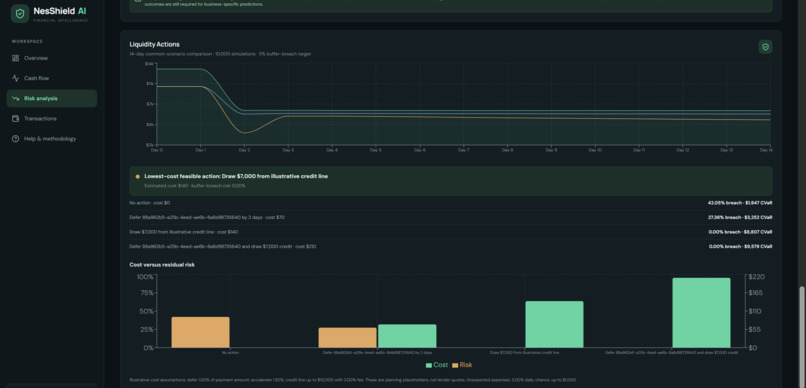Click the orange Risk legend color box

(x=455, y=365)
